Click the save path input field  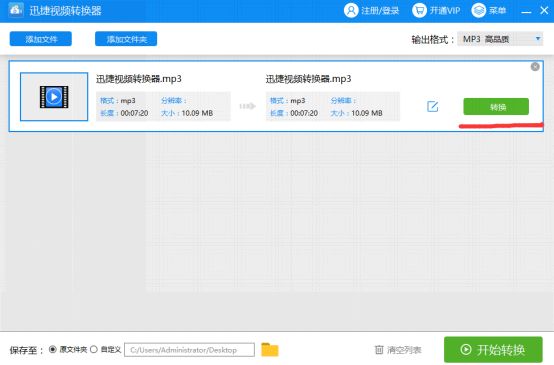tap(189, 350)
